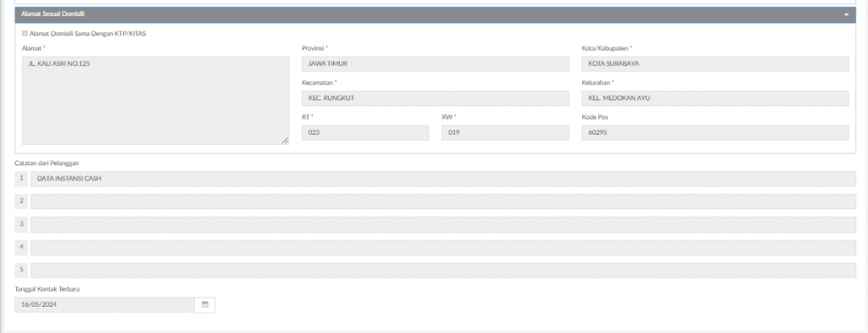The width and height of the screenshot is (868, 333).
Task: Click the Kelurahan field KEL. MEDOKAN AYU
Action: point(715,98)
